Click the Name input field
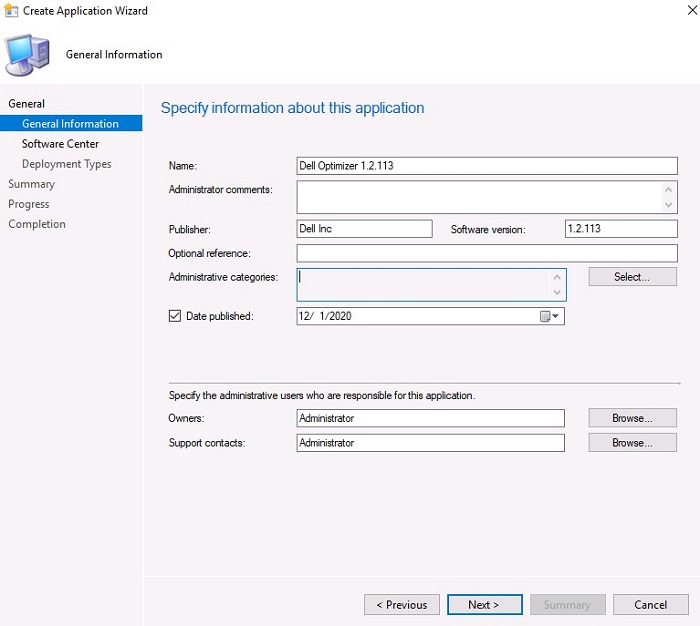The height and width of the screenshot is (626, 700). [x=487, y=166]
